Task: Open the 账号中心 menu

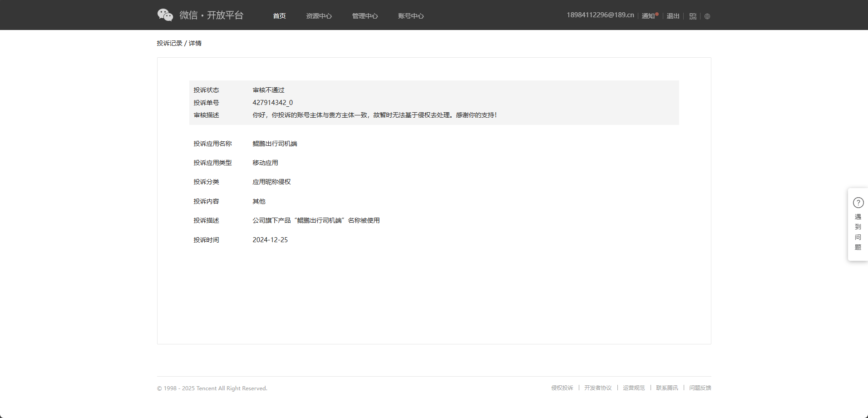Action: 411,16
